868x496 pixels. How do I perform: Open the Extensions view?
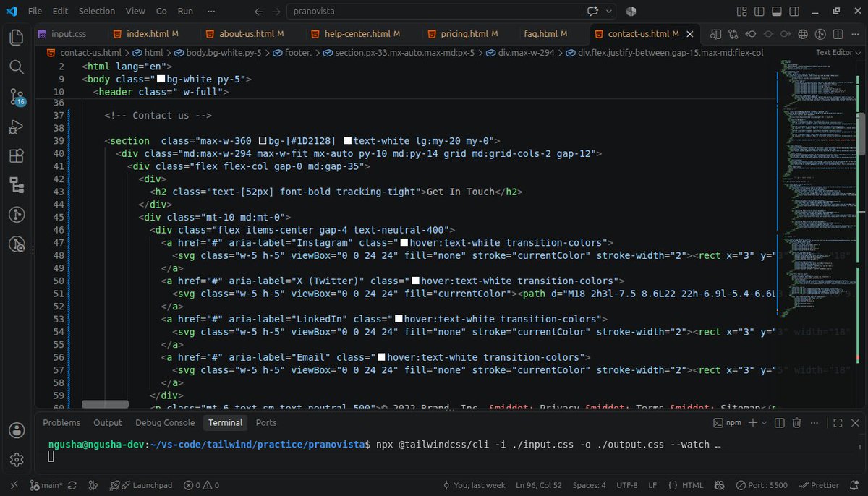pos(17,156)
